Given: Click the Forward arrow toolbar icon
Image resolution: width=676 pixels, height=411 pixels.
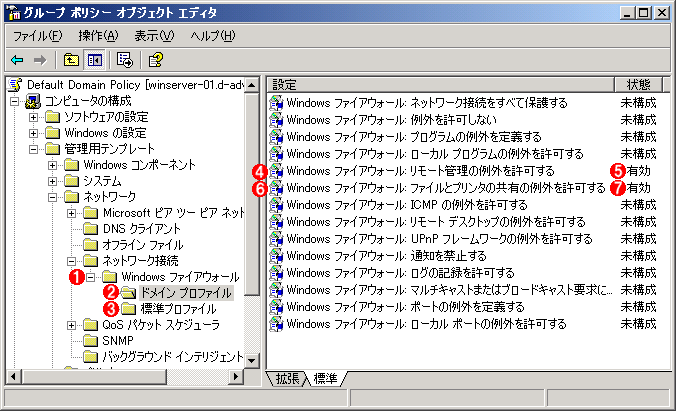Looking at the screenshot, I should pos(40,60).
